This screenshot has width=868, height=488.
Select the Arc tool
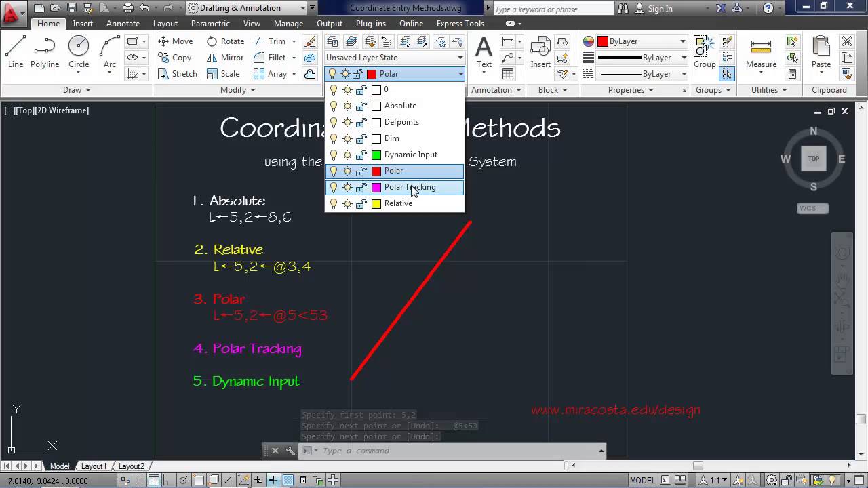(109, 53)
